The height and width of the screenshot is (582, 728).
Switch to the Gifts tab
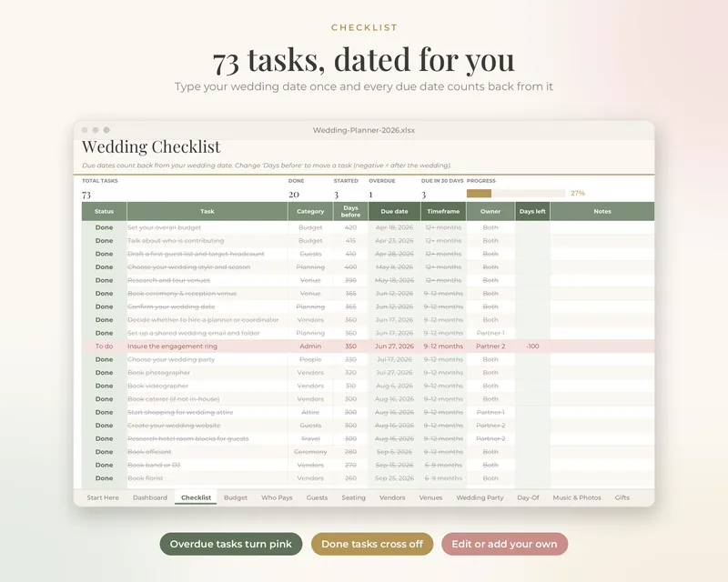(622, 497)
